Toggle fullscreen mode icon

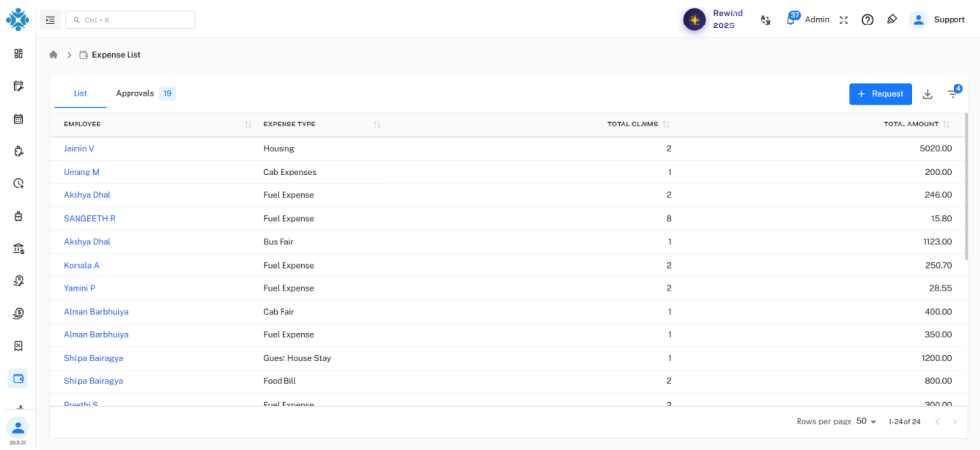click(x=843, y=20)
